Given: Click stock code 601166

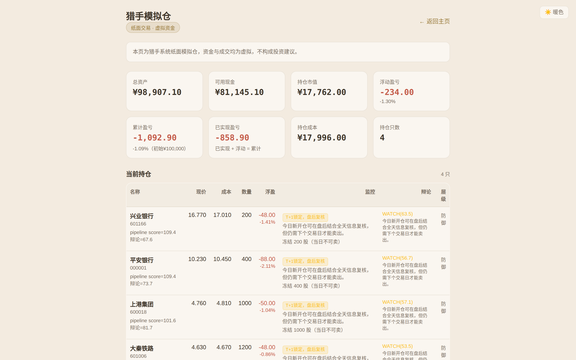Looking at the screenshot, I should coord(138,224).
